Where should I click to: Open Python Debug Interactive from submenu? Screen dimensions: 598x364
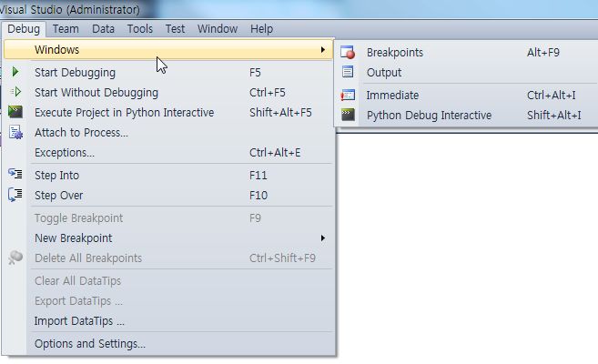[467, 115]
